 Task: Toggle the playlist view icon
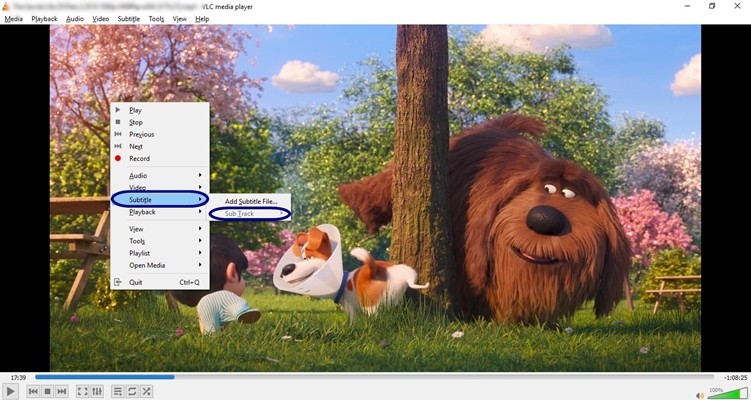(x=117, y=391)
